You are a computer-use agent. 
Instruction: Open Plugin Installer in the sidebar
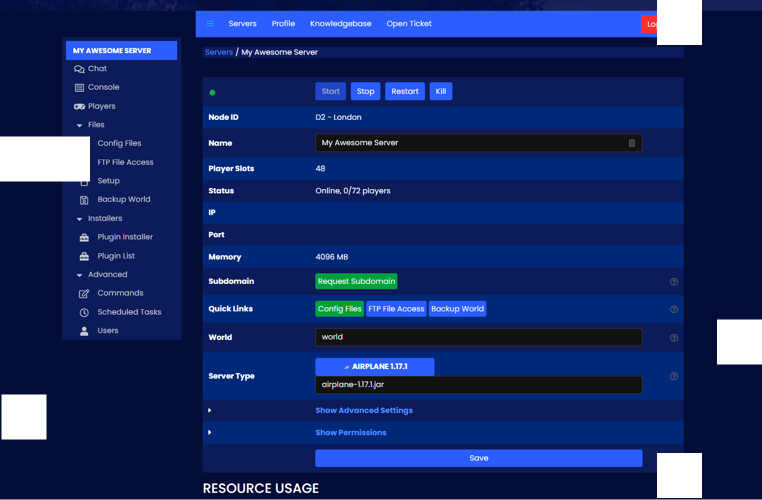(125, 237)
